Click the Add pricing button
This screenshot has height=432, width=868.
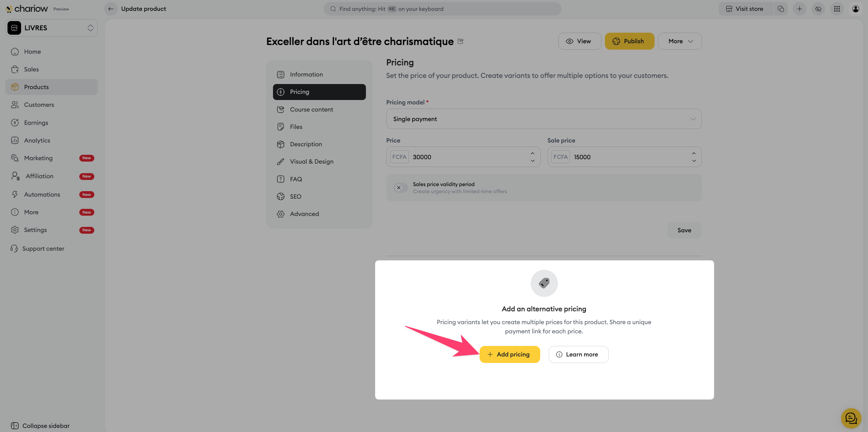tap(510, 354)
